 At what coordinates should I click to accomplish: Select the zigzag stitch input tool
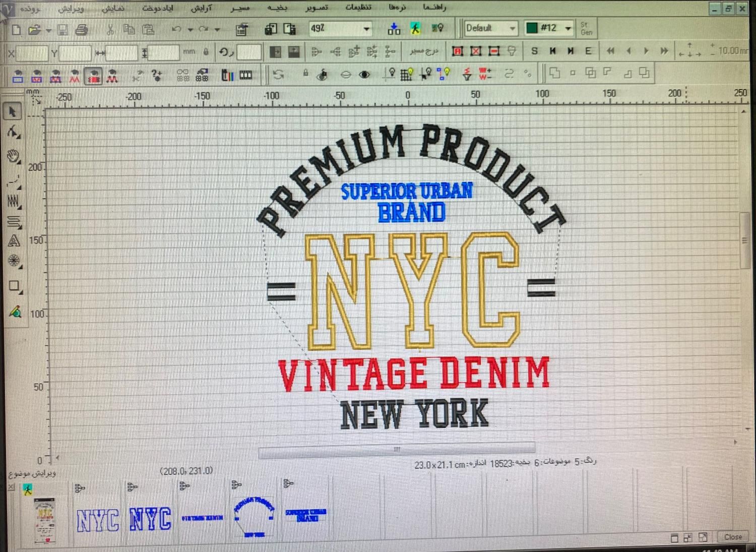point(14,202)
